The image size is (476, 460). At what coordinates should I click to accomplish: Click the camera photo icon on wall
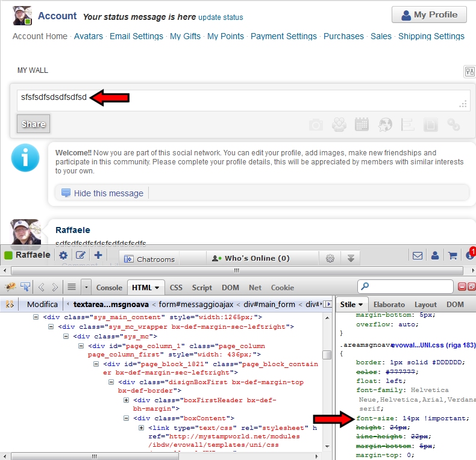(x=316, y=125)
